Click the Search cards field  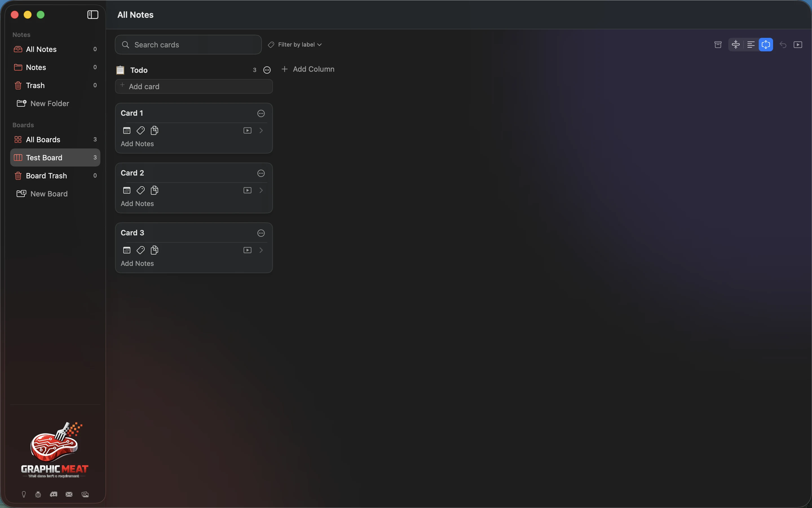(x=188, y=45)
